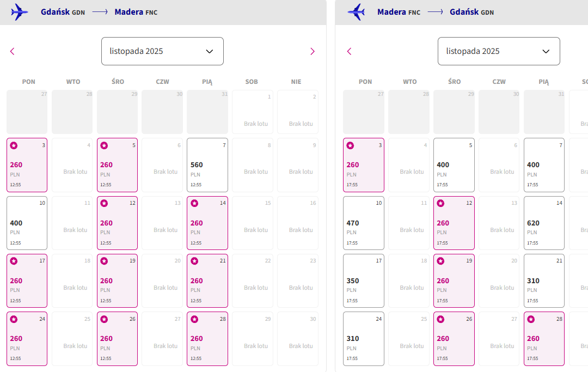Go to previous month in Gdańsk–Madera calendar
The image size is (588, 372).
click(x=13, y=51)
